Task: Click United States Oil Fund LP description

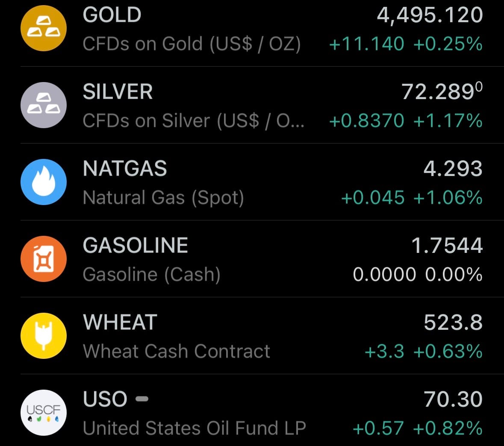Action: tap(195, 428)
